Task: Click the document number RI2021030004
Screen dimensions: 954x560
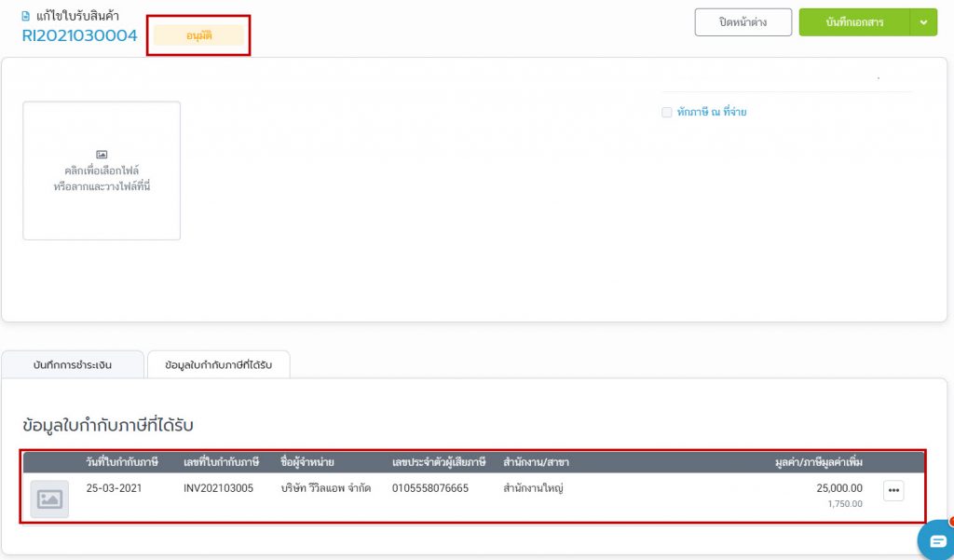Action: pyautogui.click(x=79, y=36)
